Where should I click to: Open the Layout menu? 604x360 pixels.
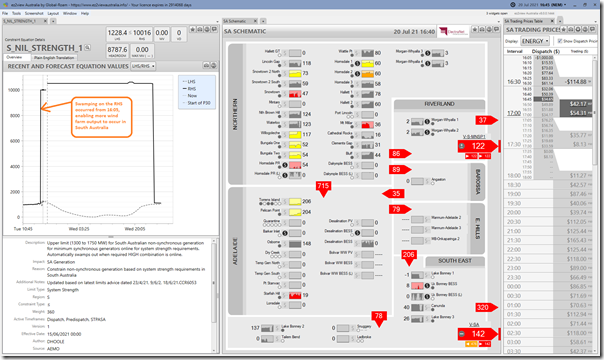click(x=53, y=13)
